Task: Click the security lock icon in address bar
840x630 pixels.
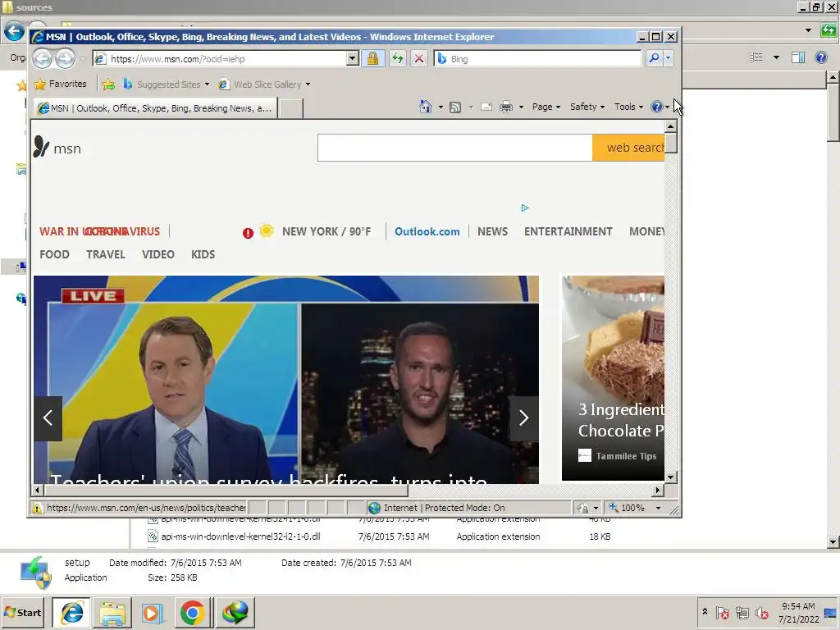Action: point(373,58)
